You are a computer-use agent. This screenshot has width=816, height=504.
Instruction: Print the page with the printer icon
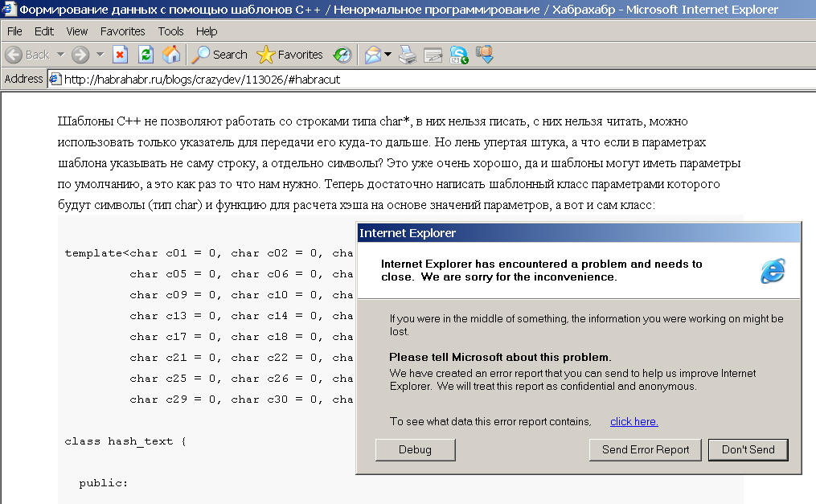click(408, 55)
